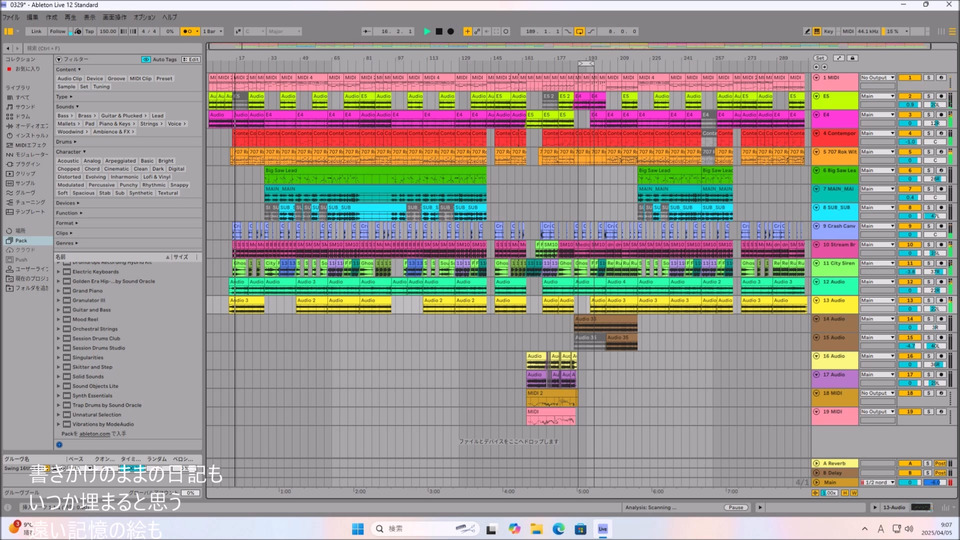Click the Link button
Viewport: 960px width, 540px height.
click(x=37, y=31)
